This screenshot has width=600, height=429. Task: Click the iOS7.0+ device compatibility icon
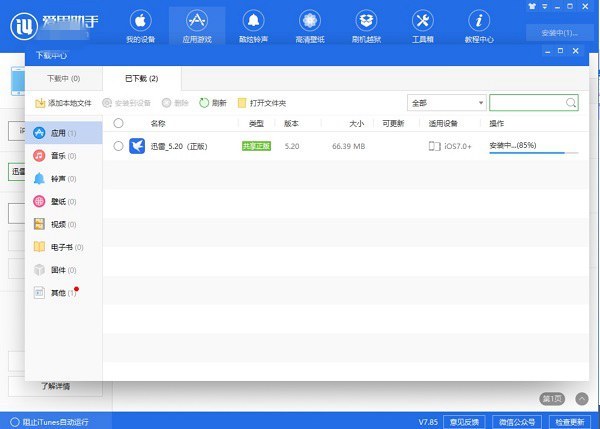click(x=435, y=146)
